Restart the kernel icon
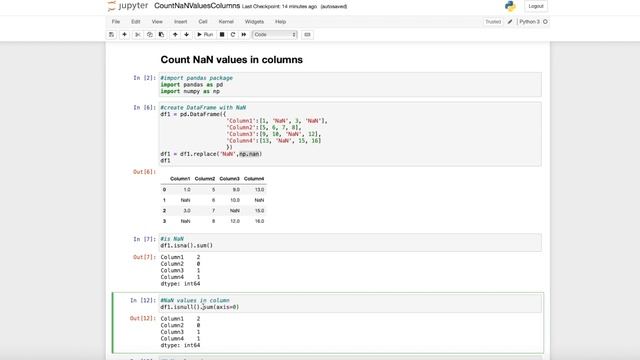This screenshot has width=640, height=360. click(x=233, y=35)
